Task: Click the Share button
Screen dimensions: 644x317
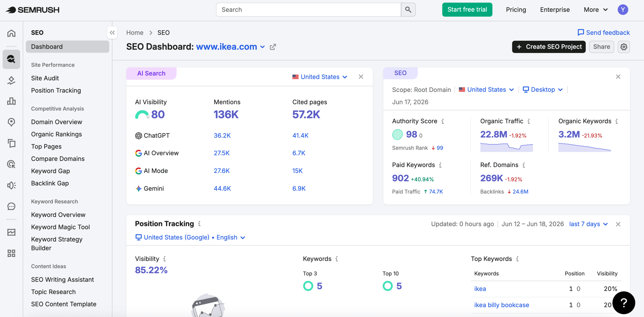Action: coord(601,47)
